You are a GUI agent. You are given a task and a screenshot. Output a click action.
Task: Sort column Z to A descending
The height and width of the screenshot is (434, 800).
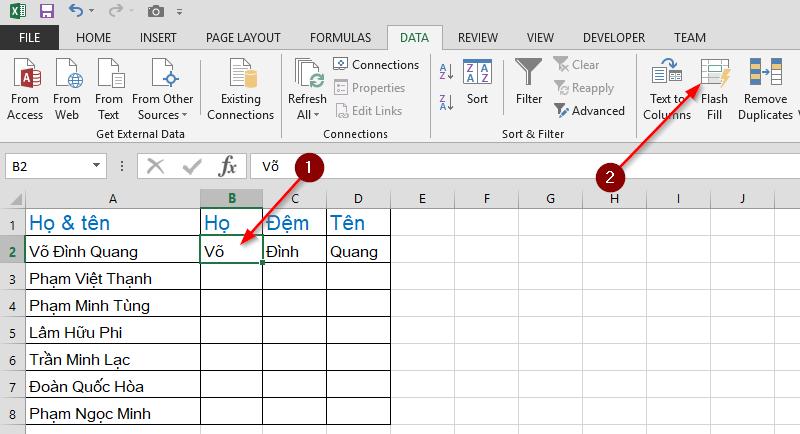coord(446,99)
